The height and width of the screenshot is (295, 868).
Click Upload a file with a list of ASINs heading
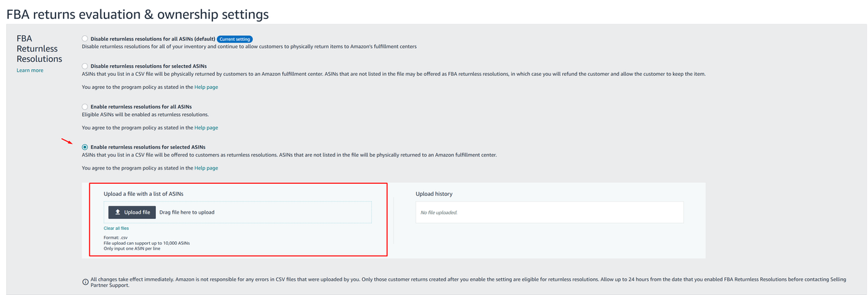coord(143,194)
